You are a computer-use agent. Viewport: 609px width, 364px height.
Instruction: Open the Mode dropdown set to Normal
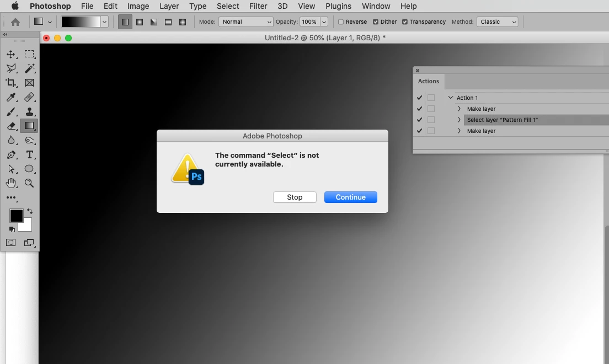pos(246,22)
